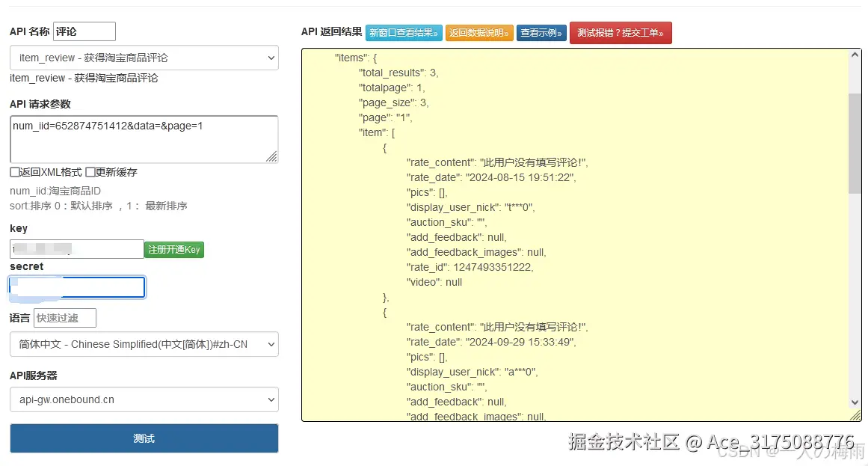The height and width of the screenshot is (466, 868).
Task: Open the 返回数据说明 data documentation
Action: click(479, 33)
